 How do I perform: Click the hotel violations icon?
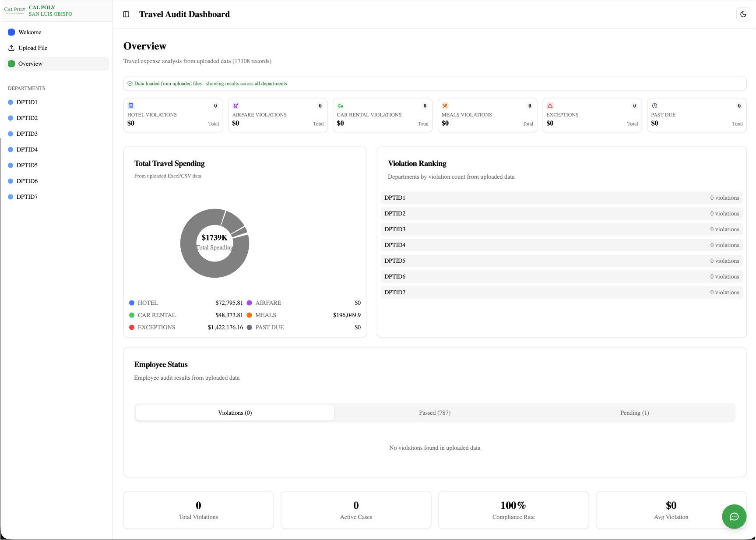coord(131,106)
